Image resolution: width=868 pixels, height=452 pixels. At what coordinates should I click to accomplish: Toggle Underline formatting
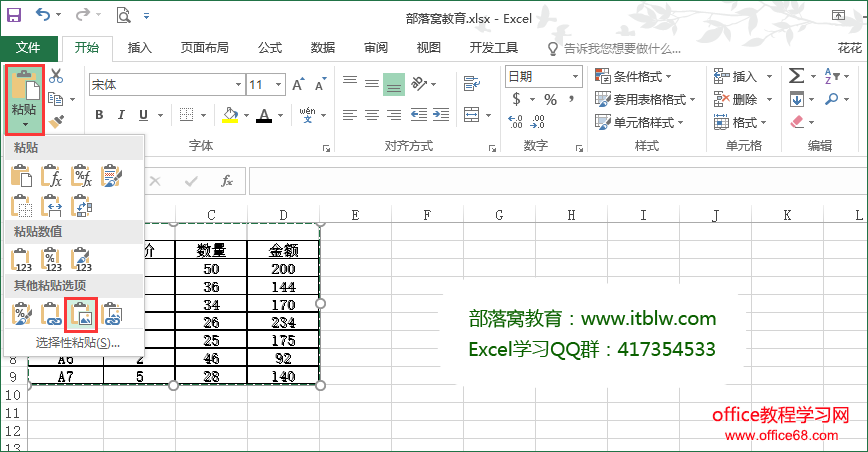[143, 115]
